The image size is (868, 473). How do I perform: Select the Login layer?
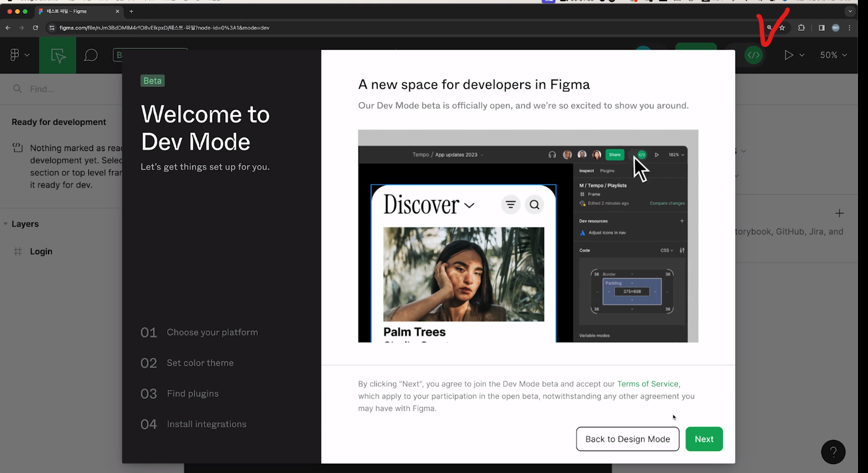coord(41,251)
